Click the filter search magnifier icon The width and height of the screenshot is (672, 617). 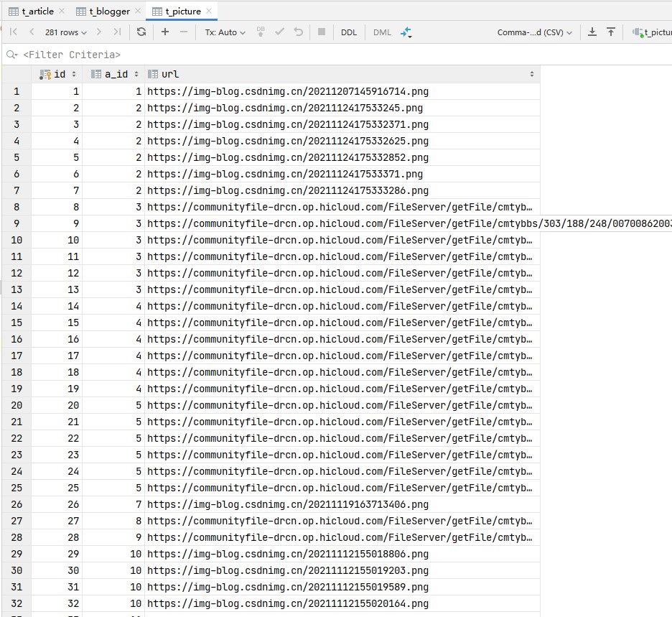click(x=12, y=55)
